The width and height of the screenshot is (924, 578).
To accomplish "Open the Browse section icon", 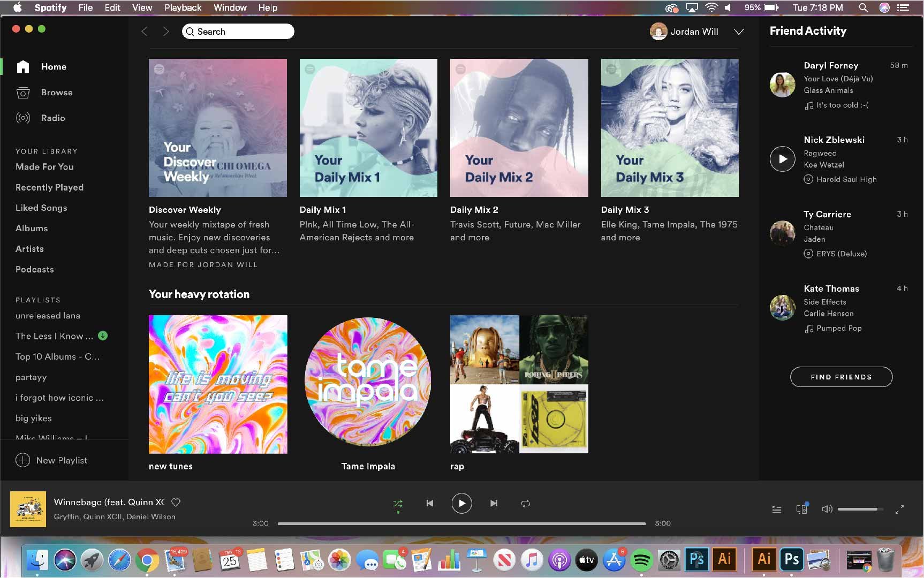I will (23, 93).
